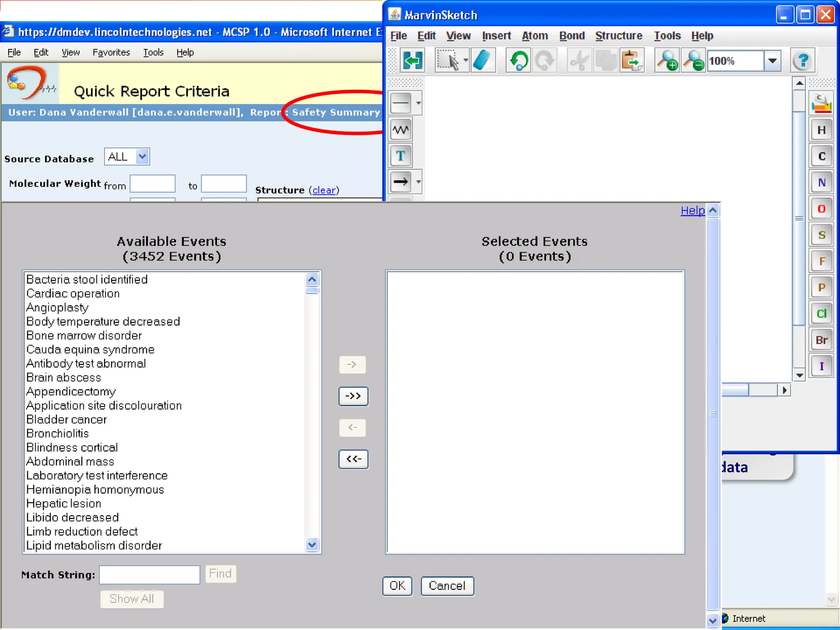Click the Zoom Out magnifier icon
The height and width of the screenshot is (630, 840).
click(x=693, y=61)
